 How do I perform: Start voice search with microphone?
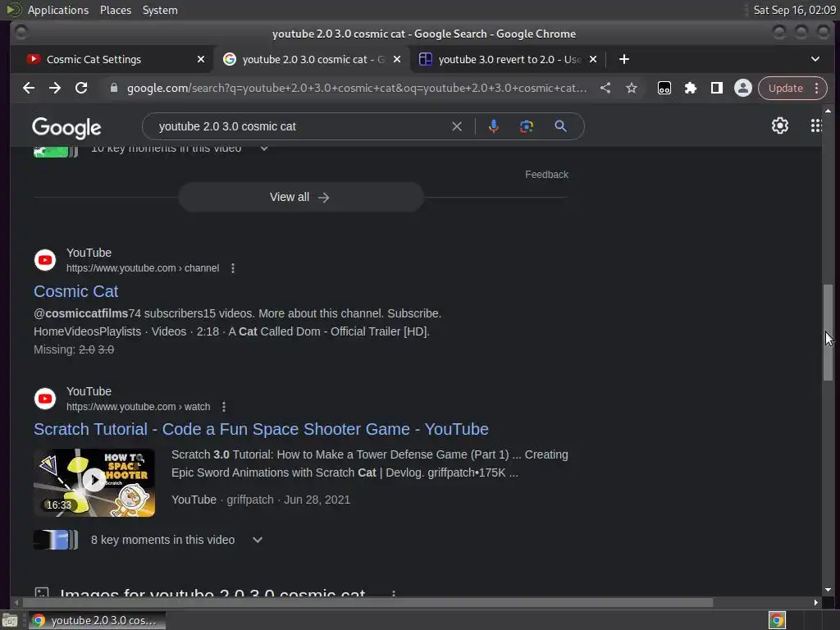pos(493,126)
